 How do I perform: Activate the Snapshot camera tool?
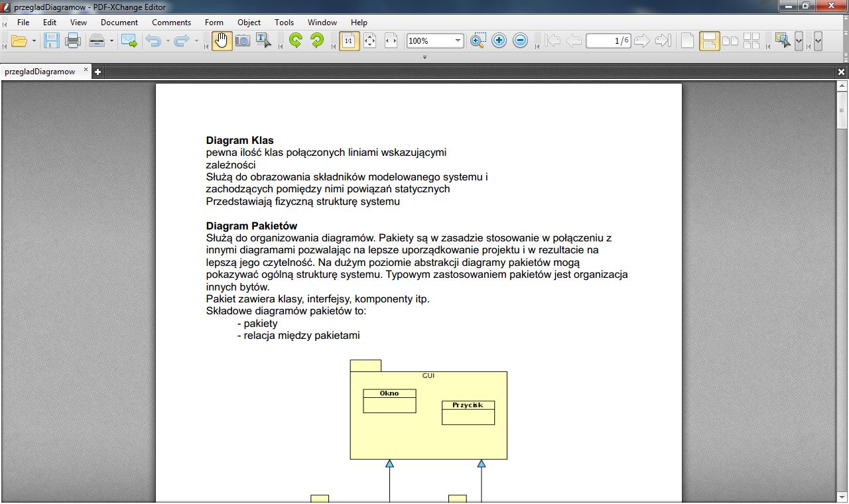tap(243, 41)
